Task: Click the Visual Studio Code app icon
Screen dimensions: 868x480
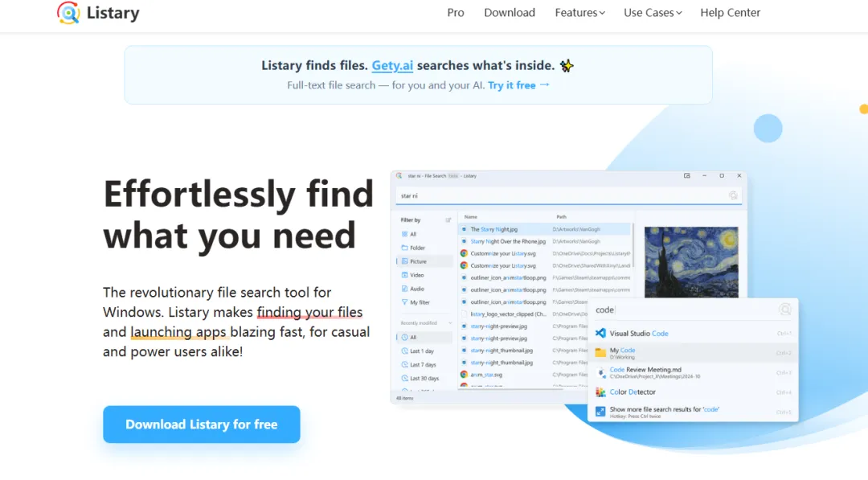Action: click(600, 334)
